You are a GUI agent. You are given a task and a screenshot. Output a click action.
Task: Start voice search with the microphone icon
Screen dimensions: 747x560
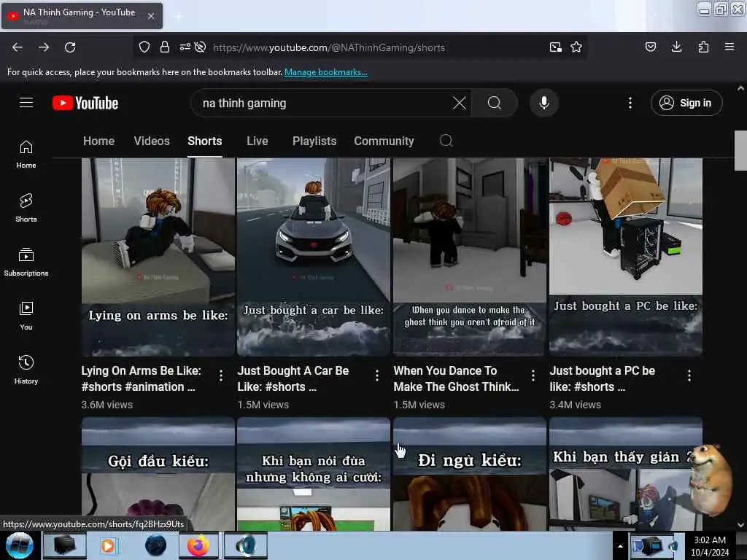(x=543, y=103)
